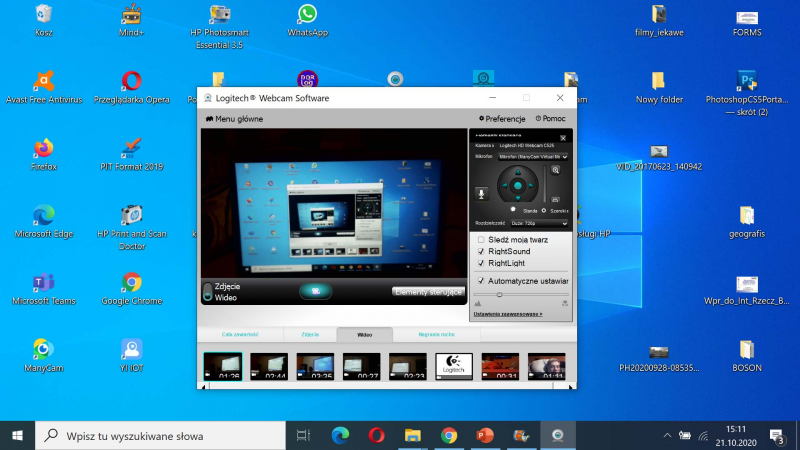Open the Microsoft Teams desktop shortcut
This screenshot has height=450, width=800.
44,289
